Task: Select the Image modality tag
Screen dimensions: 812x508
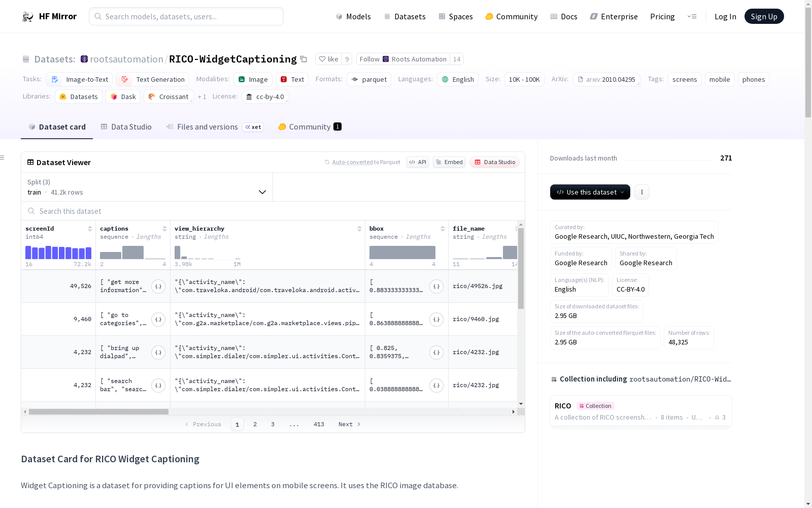Action: coord(253,79)
